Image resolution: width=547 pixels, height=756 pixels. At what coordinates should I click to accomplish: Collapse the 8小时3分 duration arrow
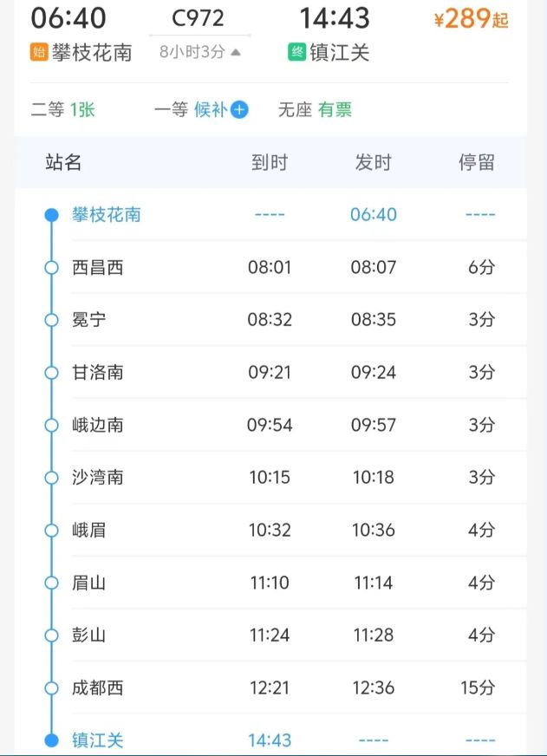236,52
